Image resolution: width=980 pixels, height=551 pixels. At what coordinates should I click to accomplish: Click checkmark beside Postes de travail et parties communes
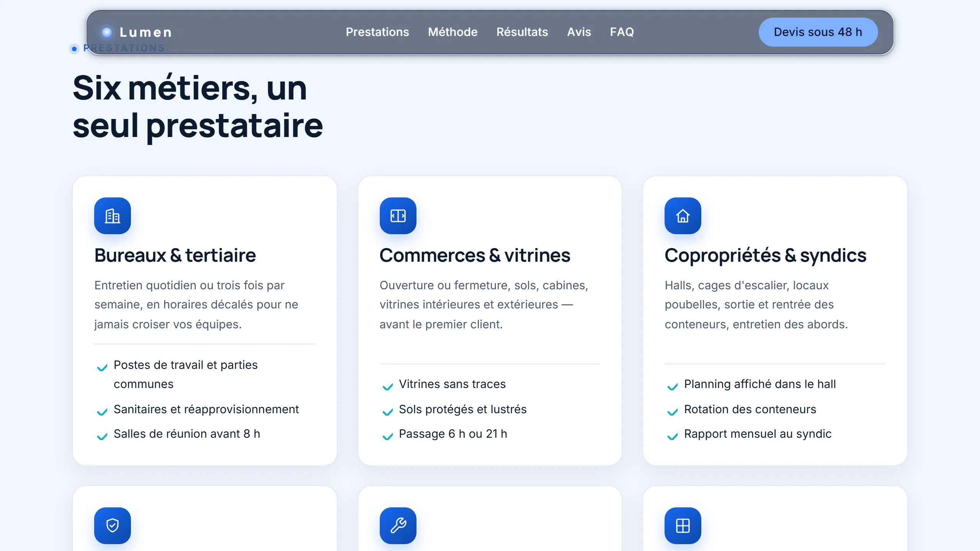tap(102, 368)
